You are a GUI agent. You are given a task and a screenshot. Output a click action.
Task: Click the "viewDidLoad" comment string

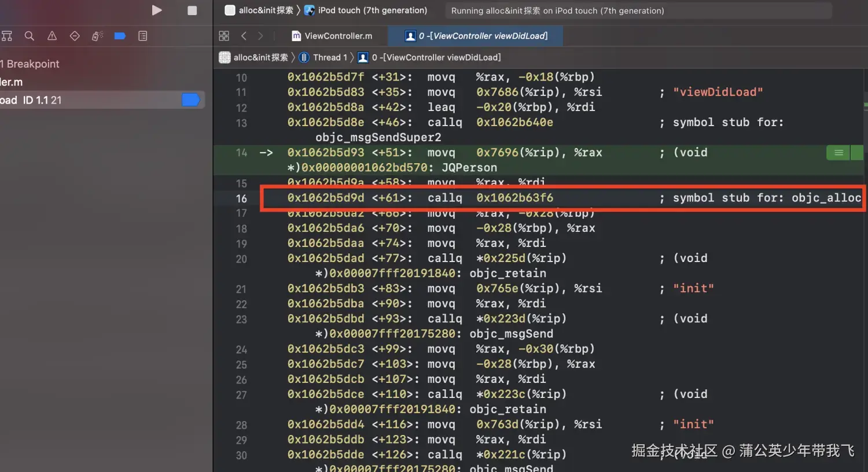(718, 92)
